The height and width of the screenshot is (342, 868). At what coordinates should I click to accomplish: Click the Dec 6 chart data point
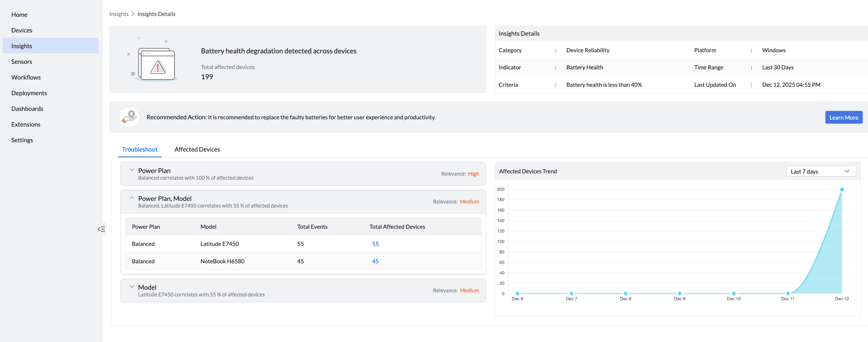(517, 294)
